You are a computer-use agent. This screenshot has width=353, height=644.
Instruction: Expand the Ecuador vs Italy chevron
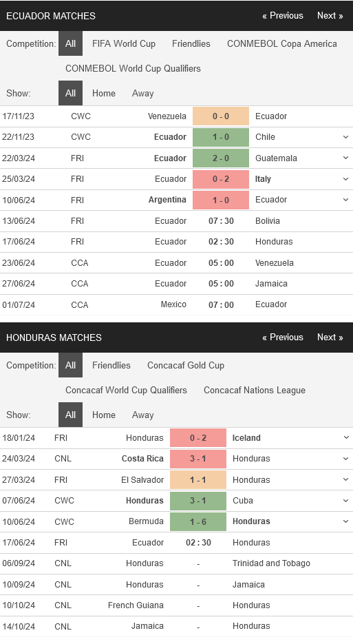point(345,179)
